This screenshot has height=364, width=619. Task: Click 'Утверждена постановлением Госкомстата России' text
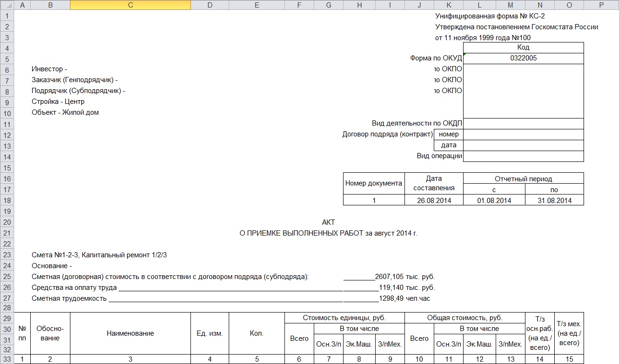pyautogui.click(x=516, y=26)
